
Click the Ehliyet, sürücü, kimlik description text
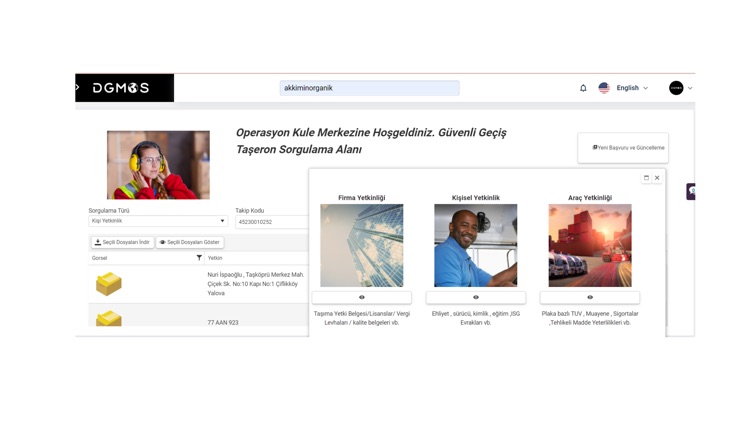(x=475, y=318)
